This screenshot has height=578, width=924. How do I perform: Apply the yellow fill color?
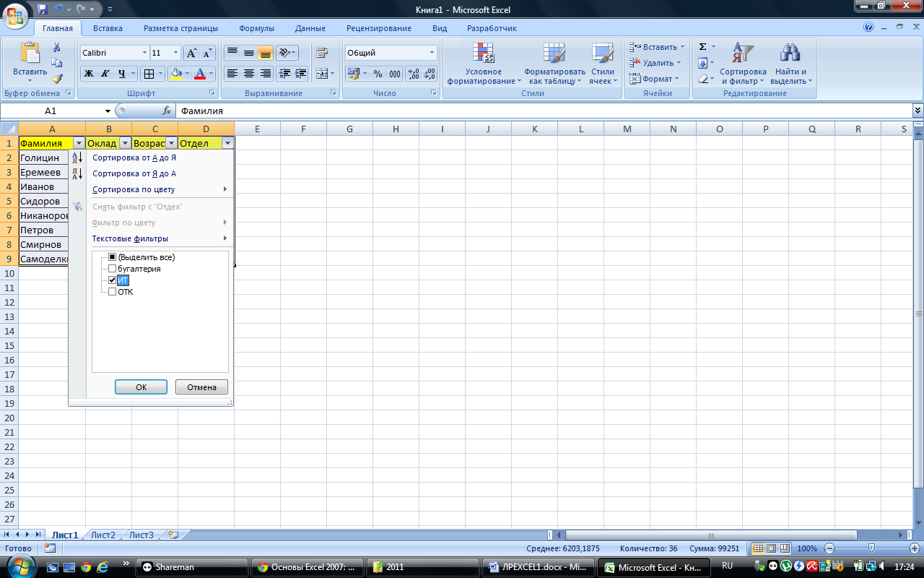[175, 74]
